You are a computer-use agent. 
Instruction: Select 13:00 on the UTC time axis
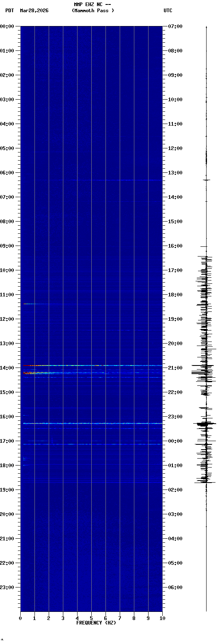pyautogui.click(x=175, y=173)
